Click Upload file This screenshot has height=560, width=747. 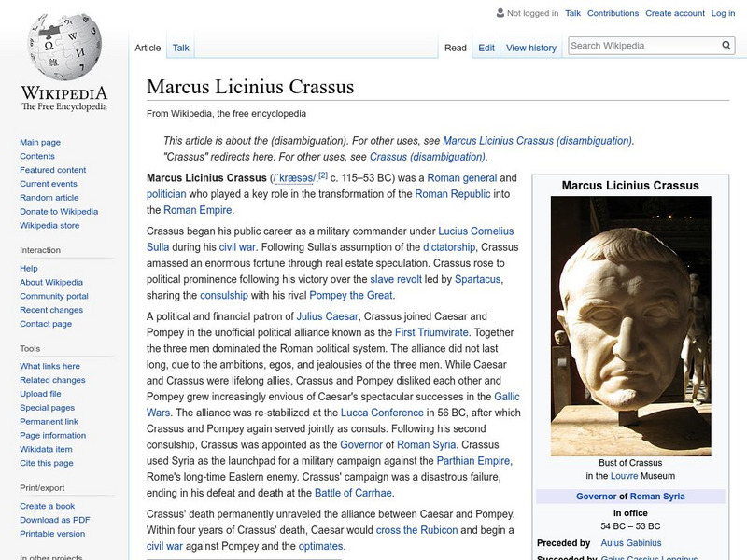[x=40, y=393]
